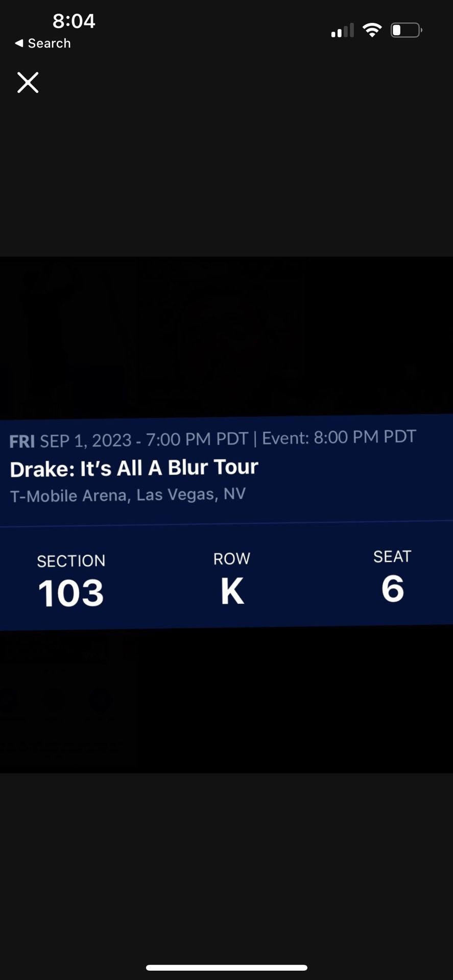Close the ticket image viewer
This screenshot has height=980, width=453.
28,82
